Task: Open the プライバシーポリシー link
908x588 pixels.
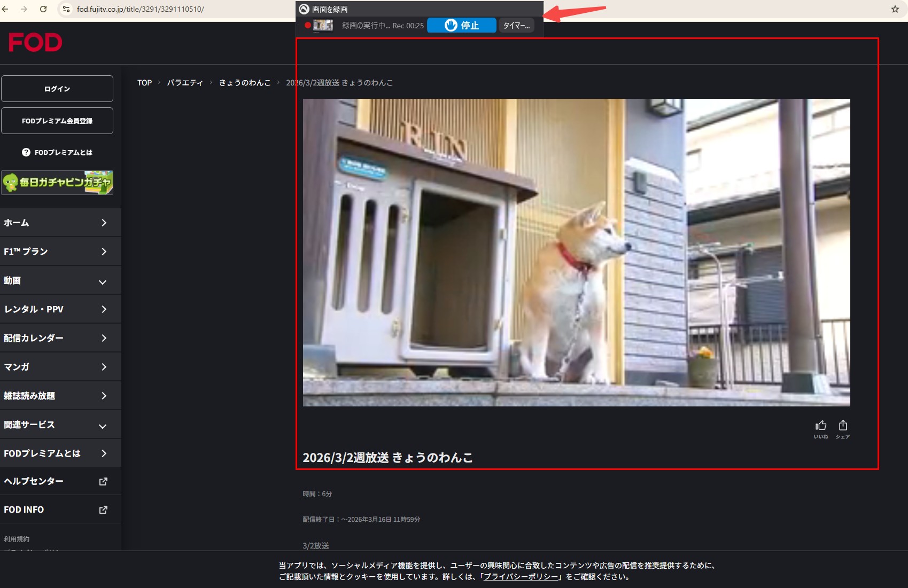Action: point(521,576)
